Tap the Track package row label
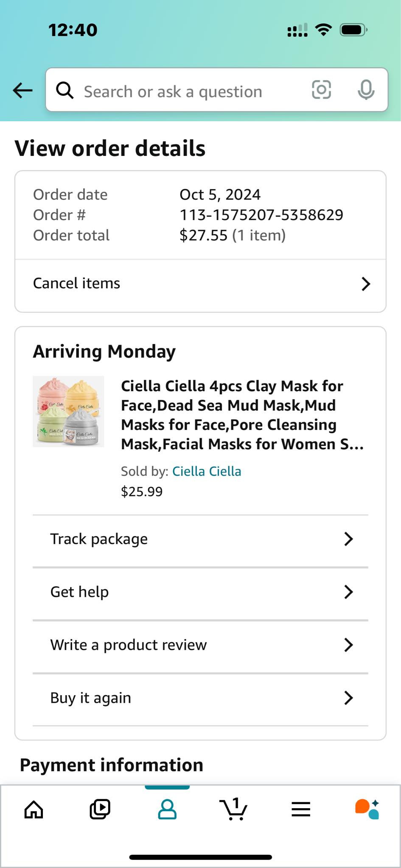This screenshot has height=868, width=401. pyautogui.click(x=99, y=539)
